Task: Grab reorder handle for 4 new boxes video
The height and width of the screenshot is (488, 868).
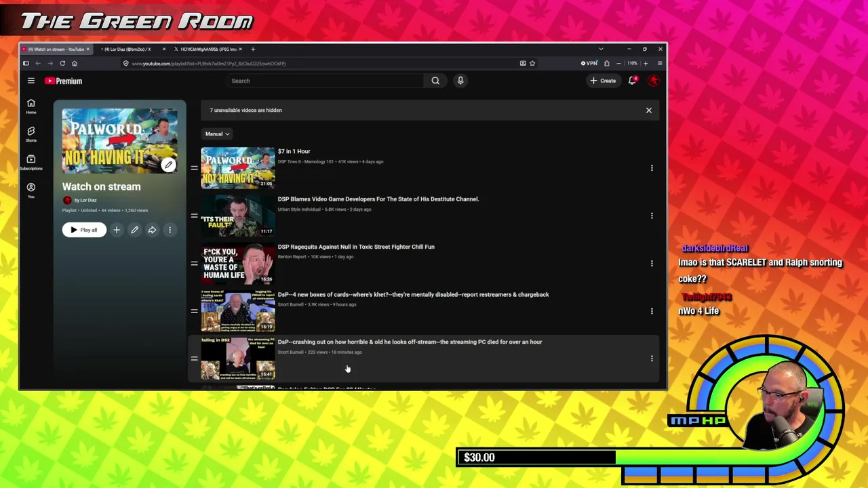Action: [194, 311]
